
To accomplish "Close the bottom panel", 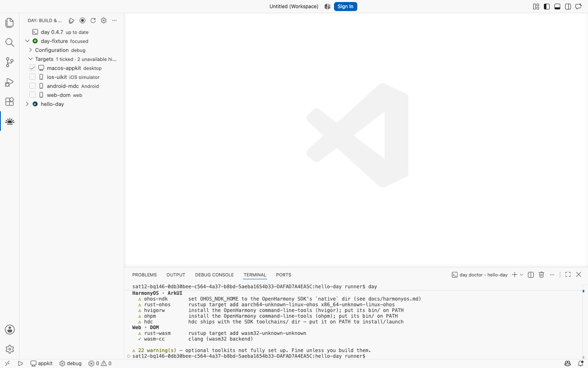I will (x=579, y=275).
